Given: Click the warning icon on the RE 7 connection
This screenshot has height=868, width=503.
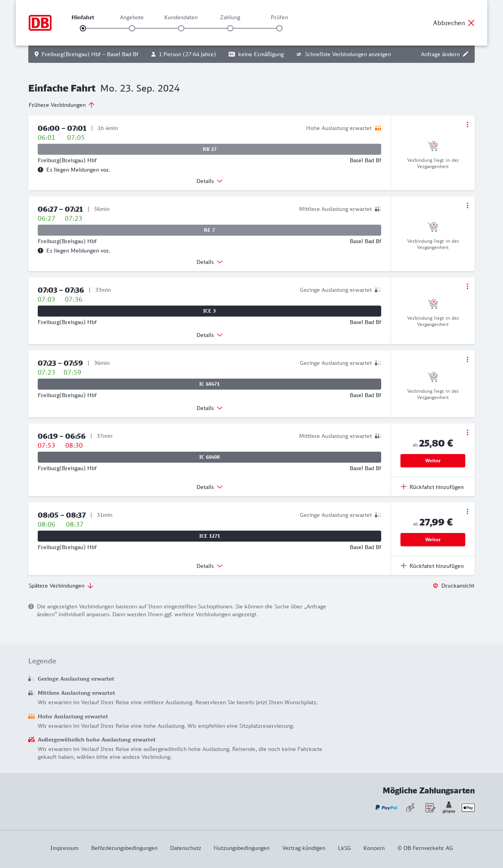Looking at the screenshot, I should pos(40,251).
